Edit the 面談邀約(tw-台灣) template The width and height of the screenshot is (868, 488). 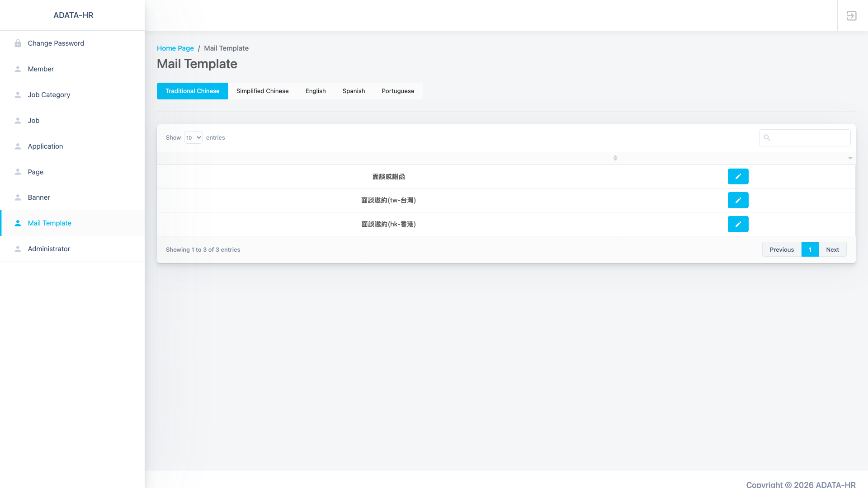(x=738, y=200)
